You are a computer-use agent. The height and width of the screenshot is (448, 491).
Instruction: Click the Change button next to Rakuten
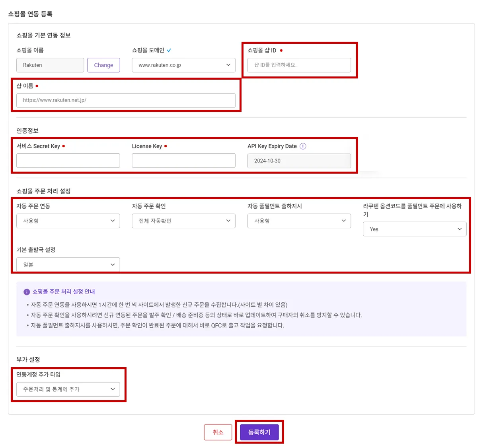[103, 65]
